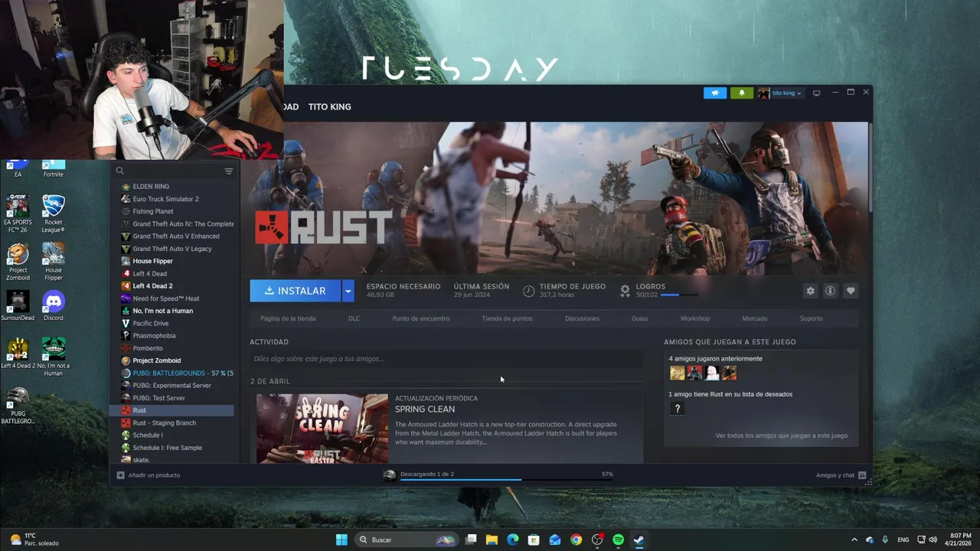The image size is (980, 551).
Task: Click the Logros achievements progress bar
Action: pyautogui.click(x=679, y=295)
